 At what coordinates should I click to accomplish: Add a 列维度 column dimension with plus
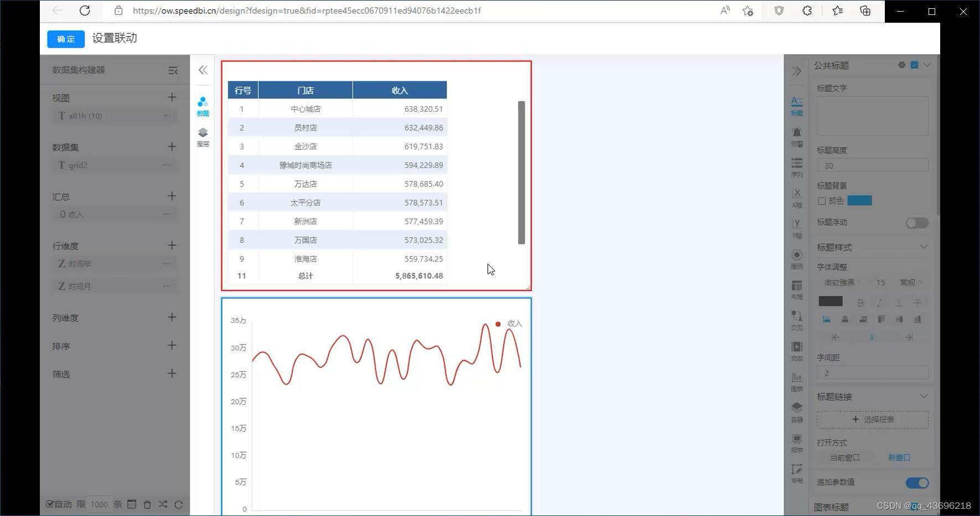tap(172, 317)
